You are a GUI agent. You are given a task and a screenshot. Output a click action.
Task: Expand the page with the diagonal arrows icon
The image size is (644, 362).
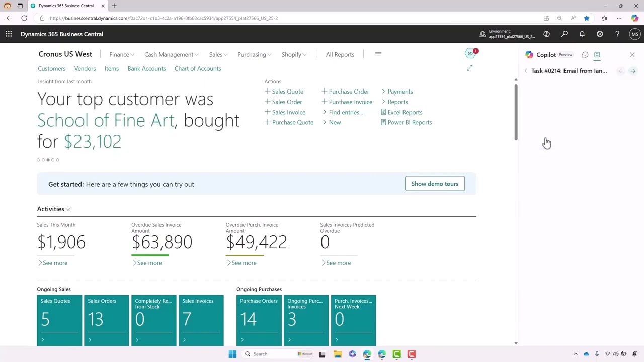[469, 68]
